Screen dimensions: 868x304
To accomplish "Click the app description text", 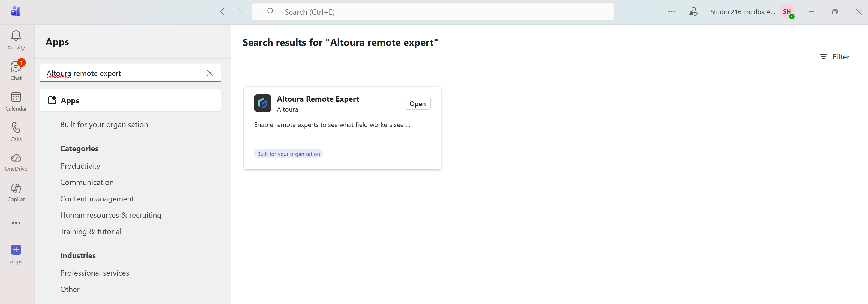I will tap(332, 125).
